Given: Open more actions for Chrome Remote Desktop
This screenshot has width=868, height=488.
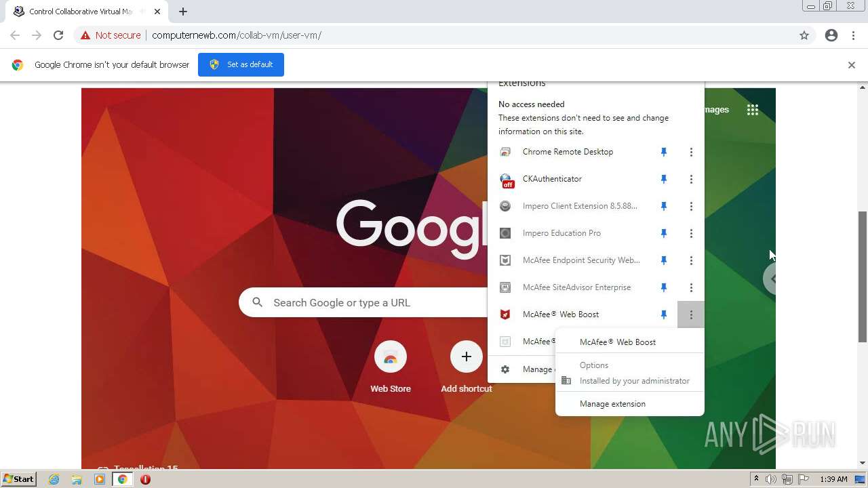Looking at the screenshot, I should [691, 152].
